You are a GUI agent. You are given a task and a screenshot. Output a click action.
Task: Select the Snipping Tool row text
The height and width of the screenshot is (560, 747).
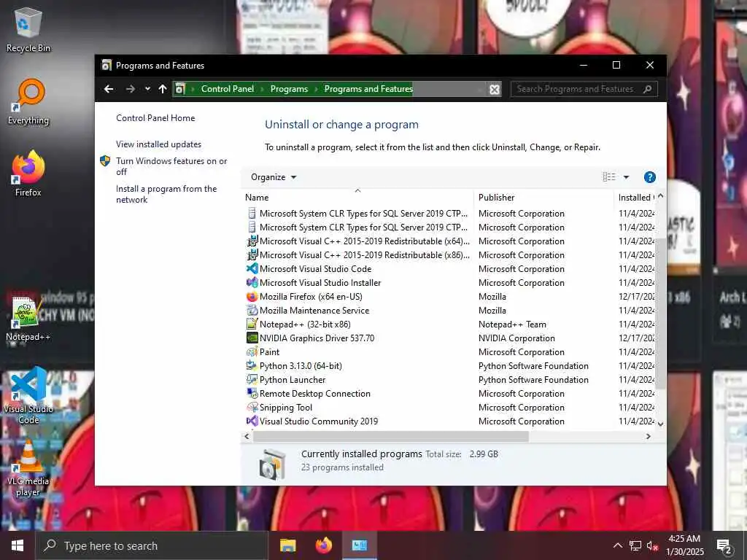[286, 408]
